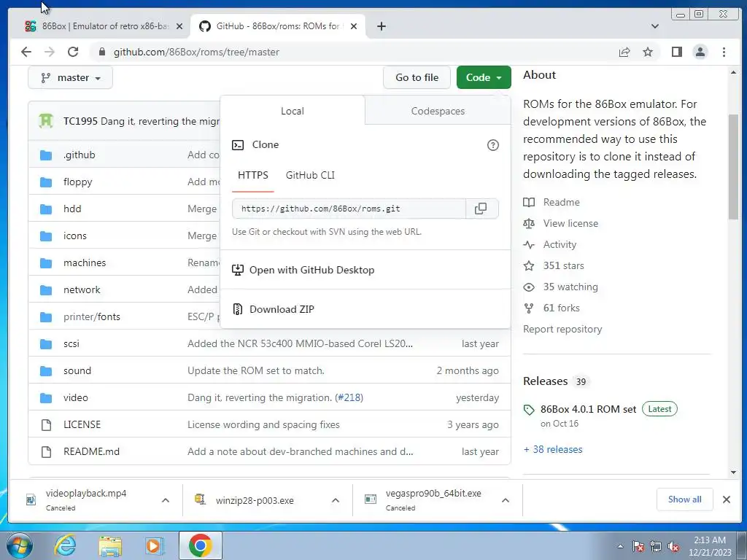Viewport: 747px width, 560px height.
Task: Close the GitHub 86Box/roms tab
Action: click(354, 26)
